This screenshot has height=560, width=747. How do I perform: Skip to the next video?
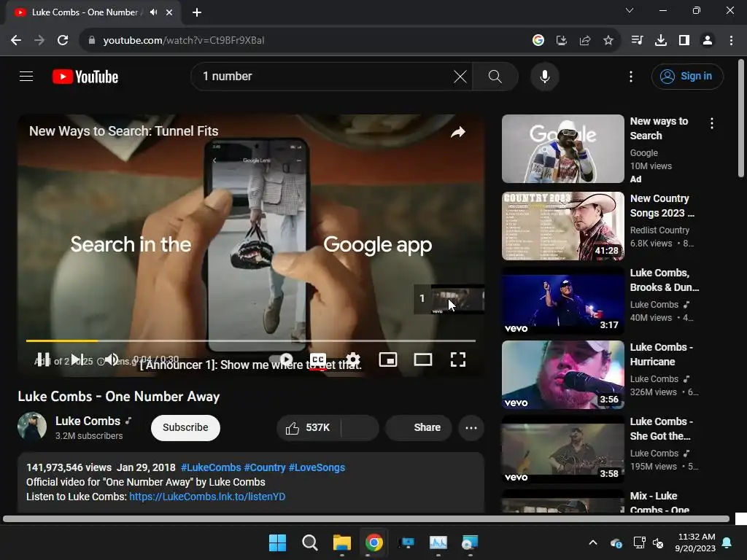[77, 359]
